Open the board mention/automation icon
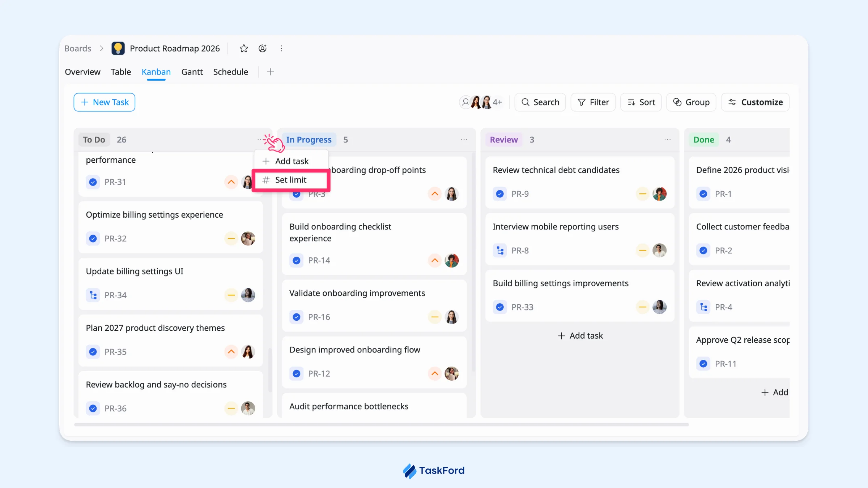This screenshot has height=488, width=868. click(x=263, y=48)
